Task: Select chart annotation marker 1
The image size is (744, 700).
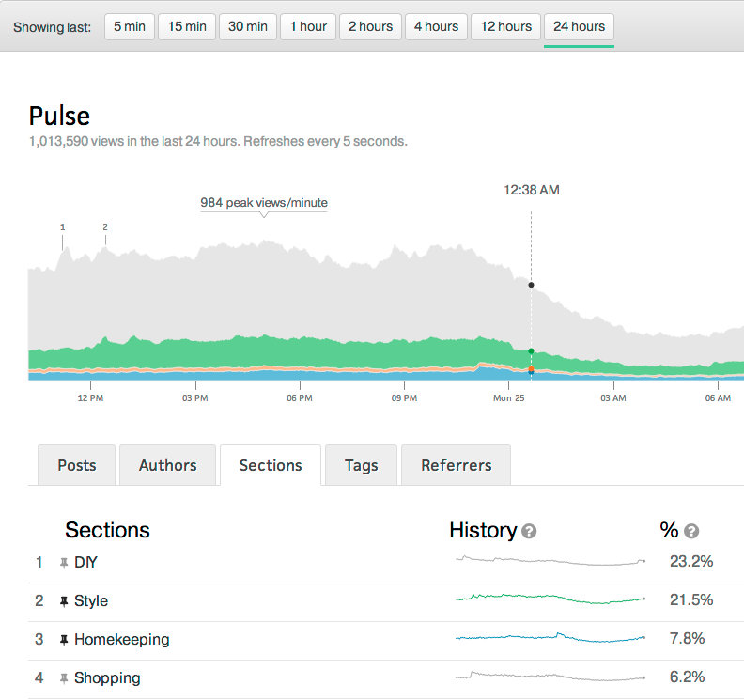Action: (63, 227)
